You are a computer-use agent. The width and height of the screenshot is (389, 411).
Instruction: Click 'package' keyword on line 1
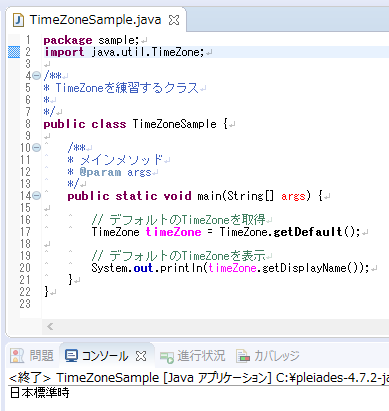point(68,40)
